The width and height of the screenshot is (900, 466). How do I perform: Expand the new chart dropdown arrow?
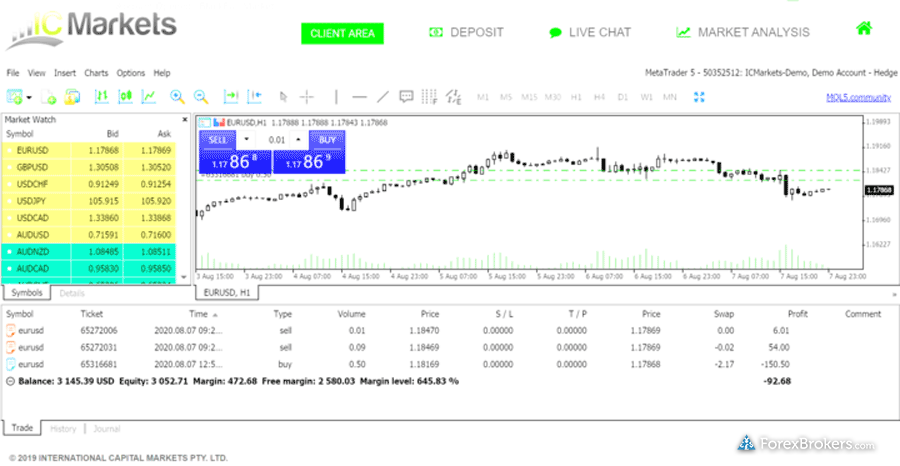29,97
